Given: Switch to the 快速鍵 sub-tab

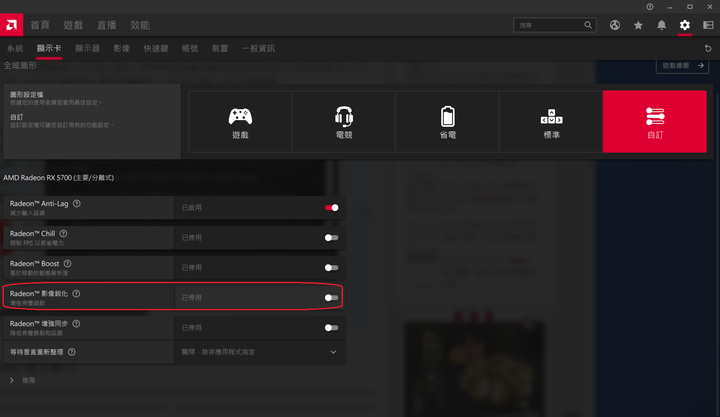Looking at the screenshot, I should coord(156,48).
